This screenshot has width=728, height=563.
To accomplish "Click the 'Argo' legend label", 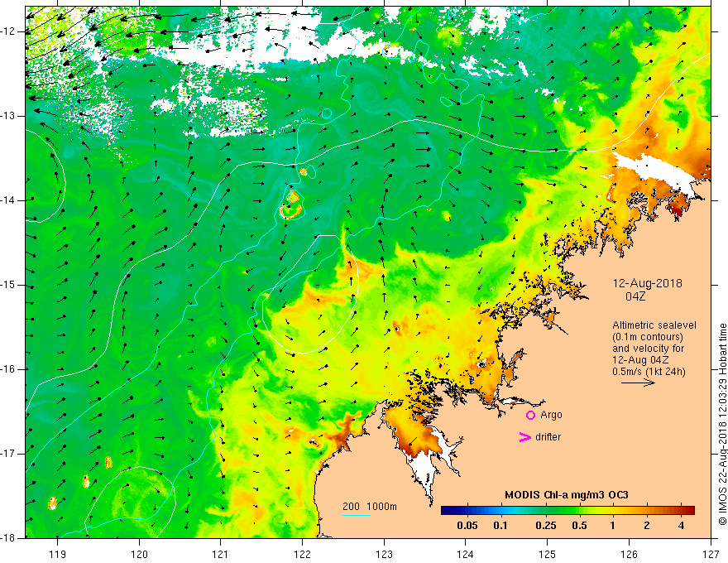I will (x=551, y=415).
